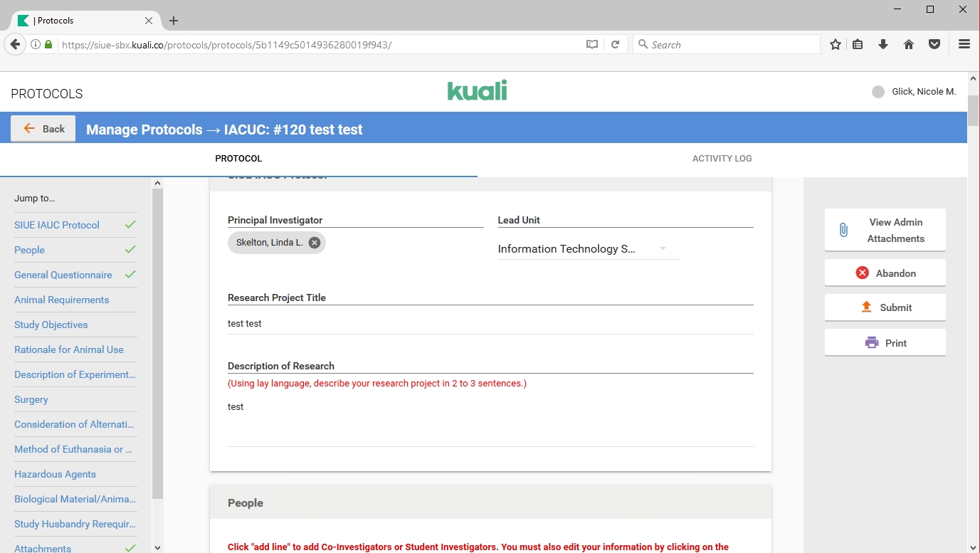Viewport: 980px width, 553px height.
Task: Open Firefox downloads arrow icon
Action: click(883, 45)
